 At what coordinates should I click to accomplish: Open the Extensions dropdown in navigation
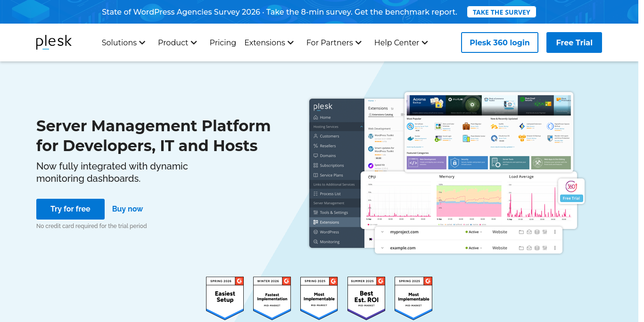pos(269,42)
